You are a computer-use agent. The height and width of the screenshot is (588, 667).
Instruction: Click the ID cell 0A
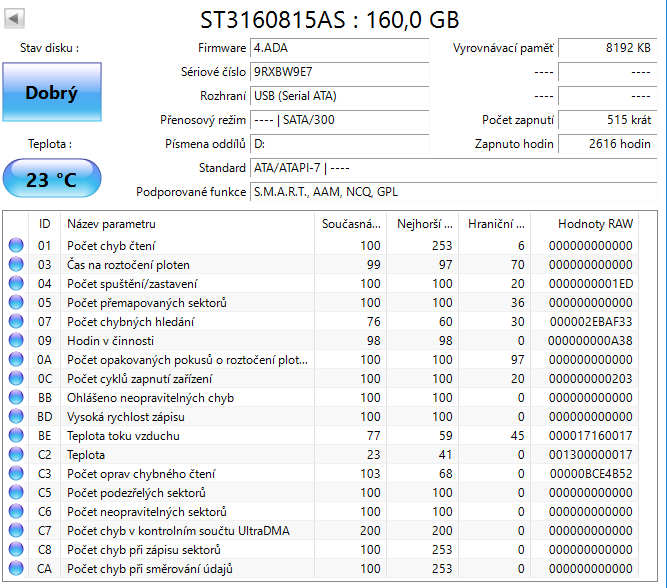45,360
